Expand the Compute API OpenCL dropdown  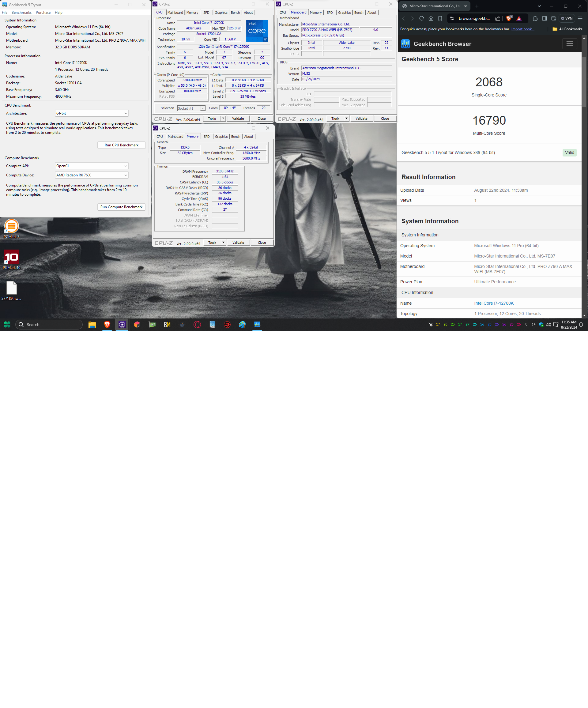92,166
